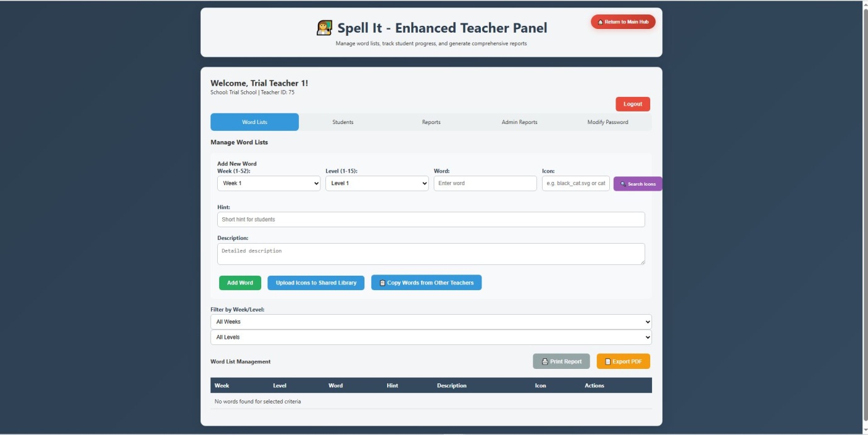Expand the Week 1 dropdown
Viewport: 868px width, 435px height.
coord(268,183)
